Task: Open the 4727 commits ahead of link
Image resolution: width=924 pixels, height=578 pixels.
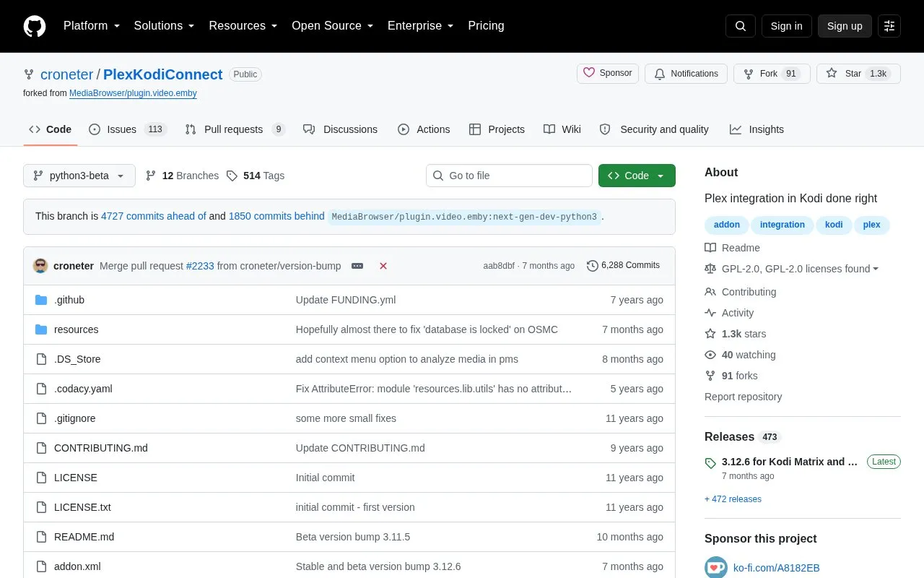Action: click(154, 216)
